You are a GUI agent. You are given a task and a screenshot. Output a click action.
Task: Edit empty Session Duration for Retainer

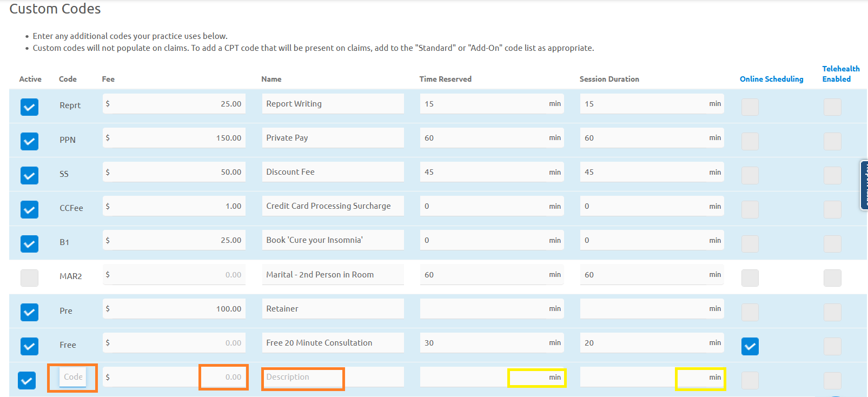click(652, 309)
